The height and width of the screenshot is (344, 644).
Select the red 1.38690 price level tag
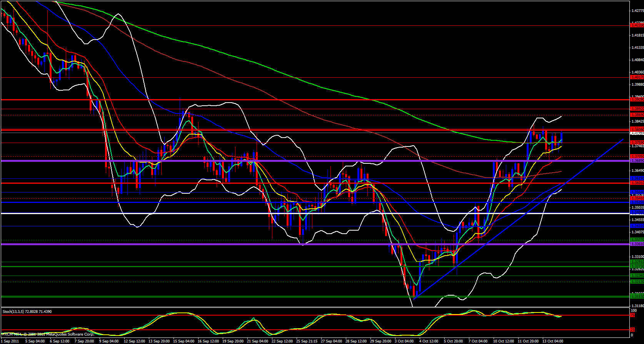(x=637, y=115)
